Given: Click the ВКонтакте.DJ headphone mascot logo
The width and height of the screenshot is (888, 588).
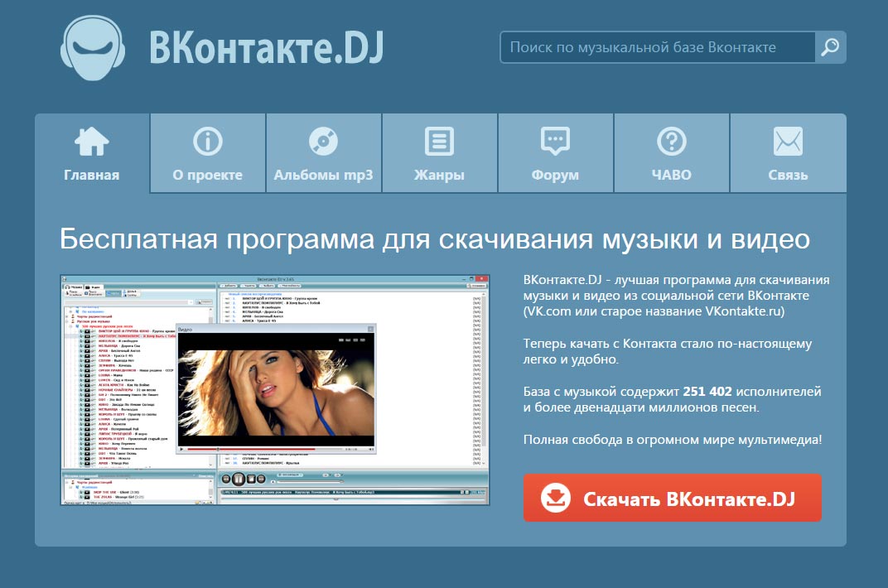Looking at the screenshot, I should pyautogui.click(x=93, y=48).
